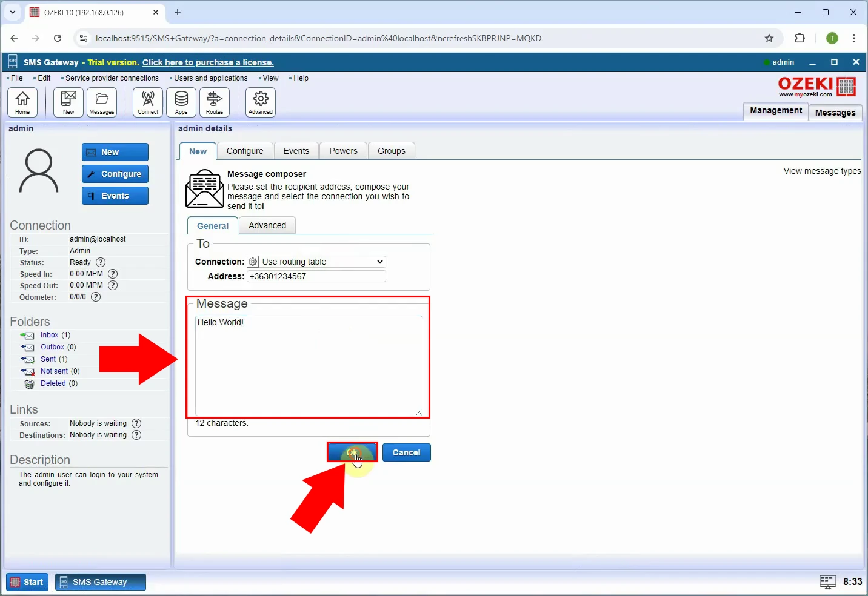Image resolution: width=868 pixels, height=596 pixels.
Task: Click the Connect toolbar icon
Action: [x=148, y=102]
